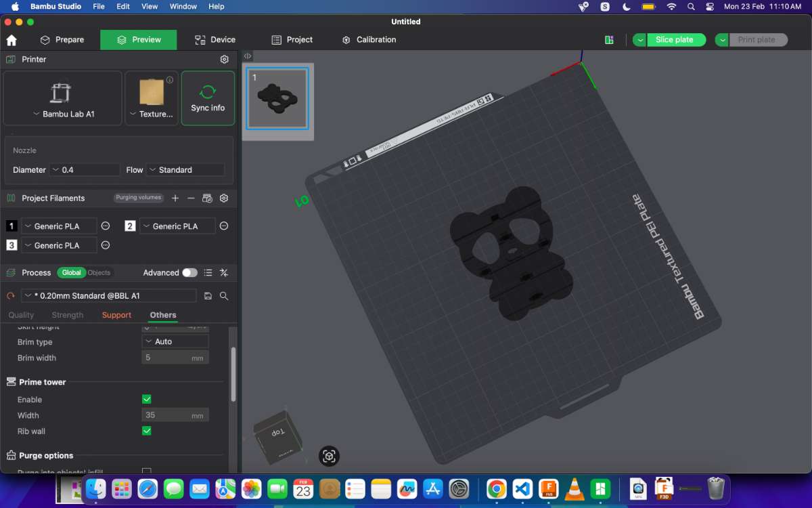Switch to the Prepare tab
Viewport: 812px width, 508px height.
(x=62, y=40)
